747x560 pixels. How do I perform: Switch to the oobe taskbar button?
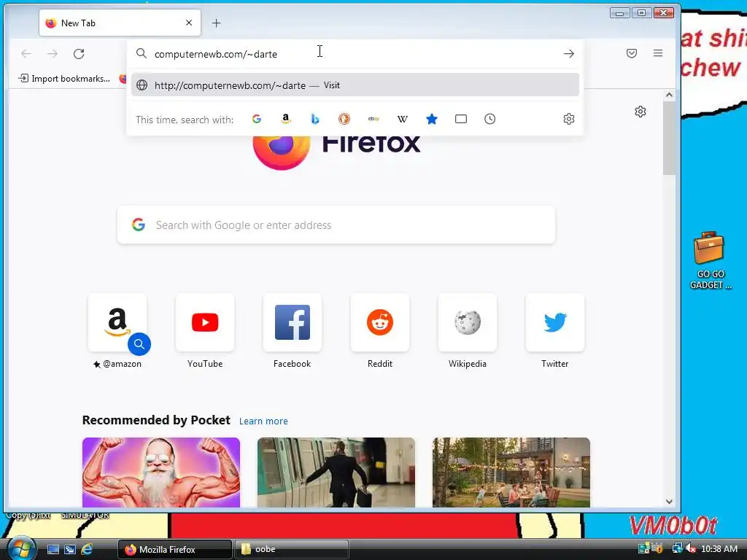(x=292, y=550)
